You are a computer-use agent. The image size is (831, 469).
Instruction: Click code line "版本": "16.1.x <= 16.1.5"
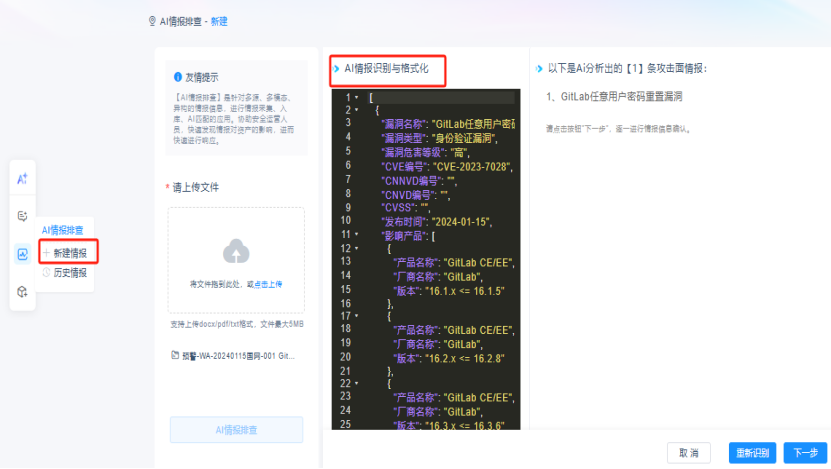(448, 291)
